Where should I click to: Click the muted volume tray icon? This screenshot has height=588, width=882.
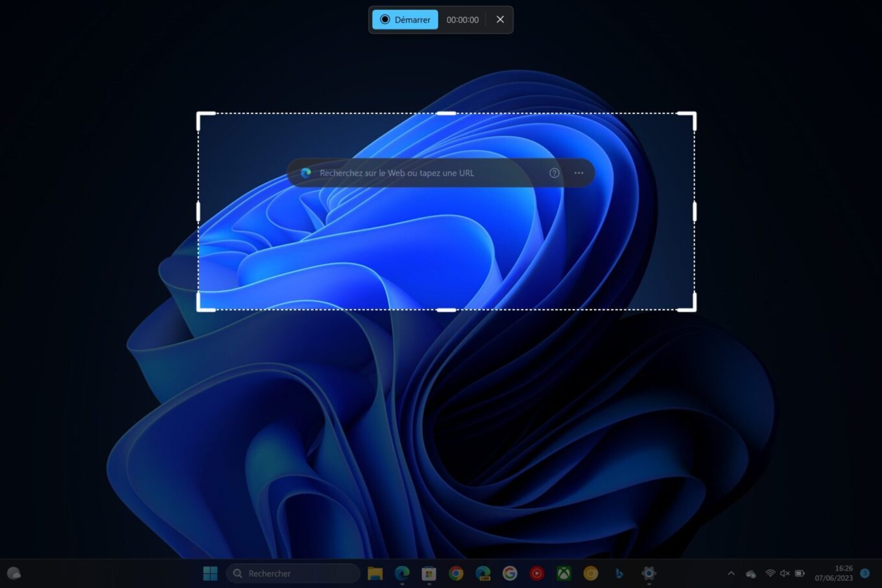click(785, 573)
